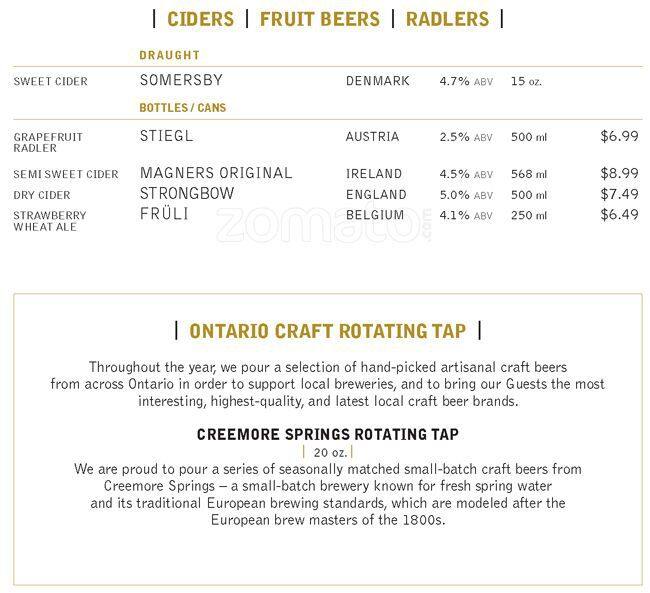Click the DENMARK country label
Viewport: 650px width, 593px height.
(378, 81)
